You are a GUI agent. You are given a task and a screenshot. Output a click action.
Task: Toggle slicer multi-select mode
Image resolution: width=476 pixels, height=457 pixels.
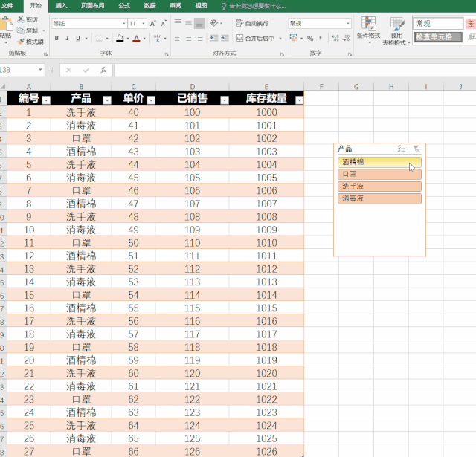pyautogui.click(x=402, y=149)
